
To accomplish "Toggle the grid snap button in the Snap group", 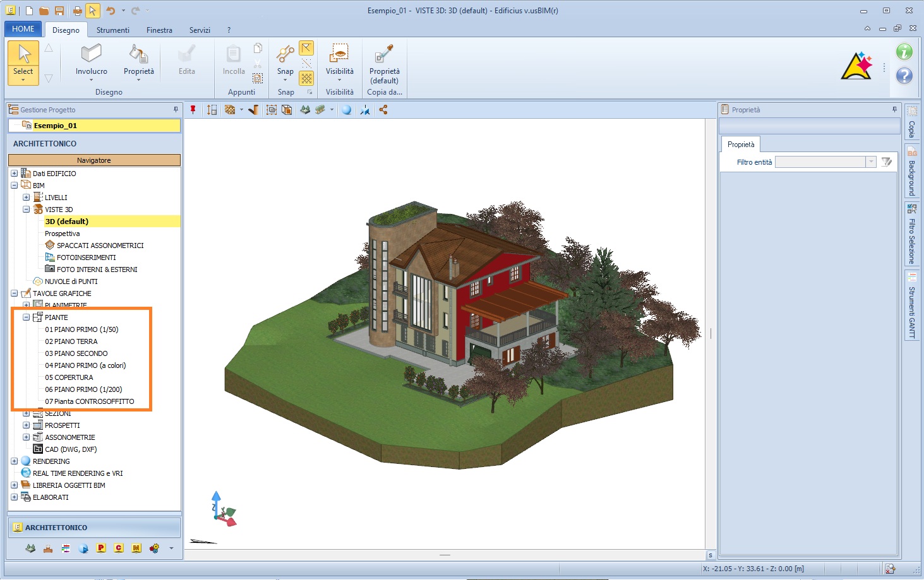I will (x=306, y=78).
